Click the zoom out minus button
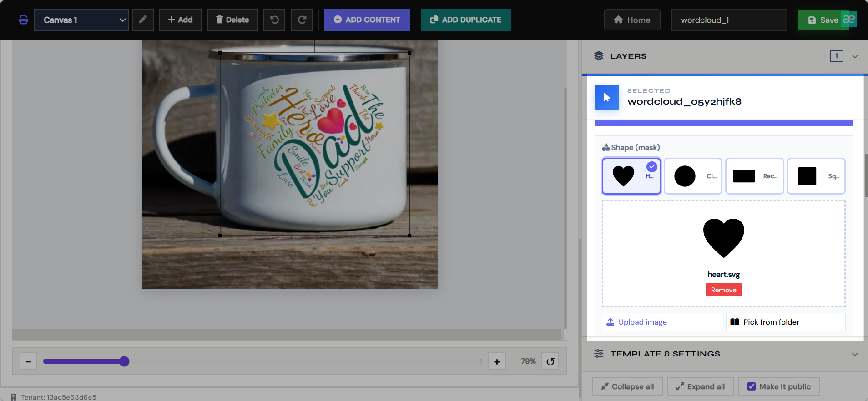868x401 pixels. (x=28, y=361)
